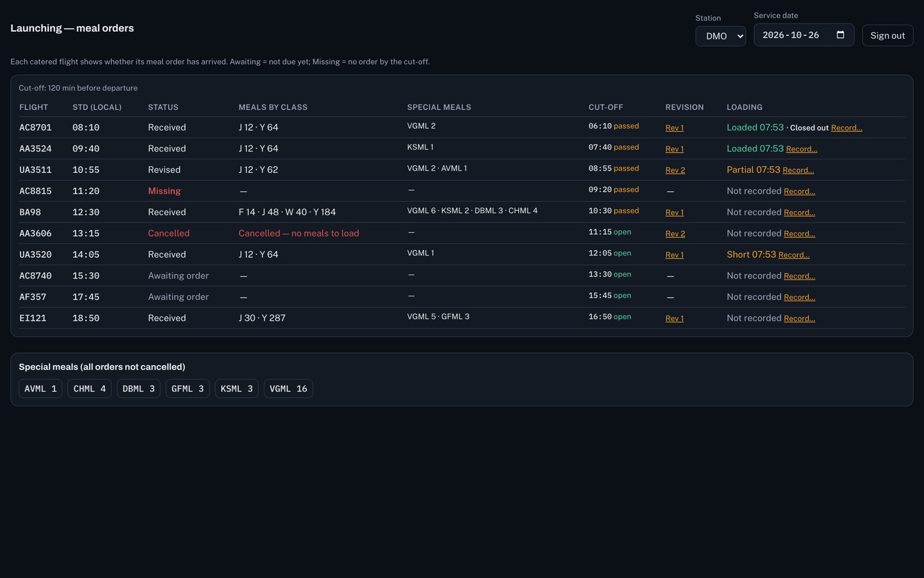Select the KSML 3 special meal chip

click(237, 388)
